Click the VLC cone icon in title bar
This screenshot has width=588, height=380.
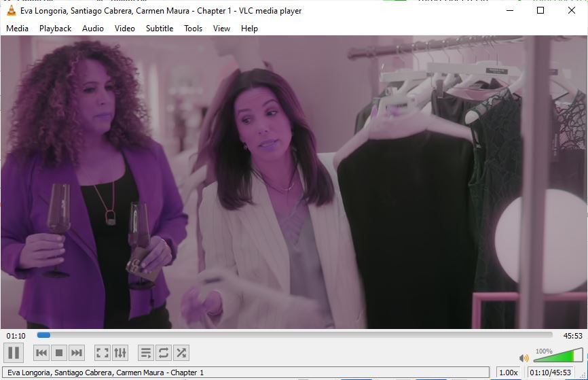coord(12,10)
